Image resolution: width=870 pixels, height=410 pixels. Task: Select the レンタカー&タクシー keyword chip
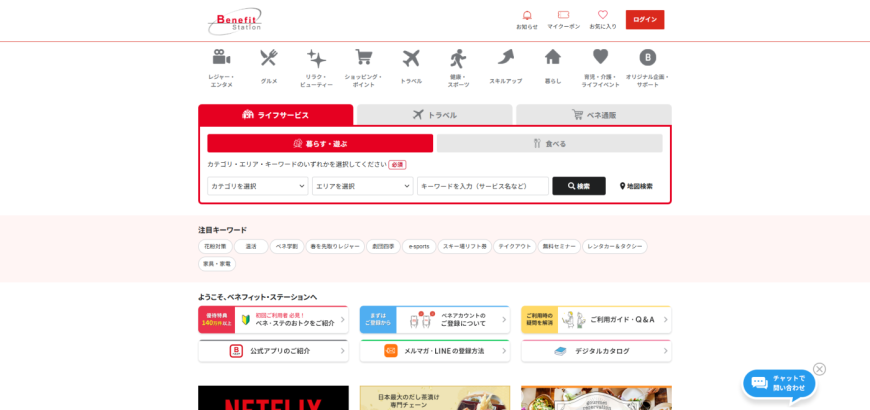click(x=615, y=246)
